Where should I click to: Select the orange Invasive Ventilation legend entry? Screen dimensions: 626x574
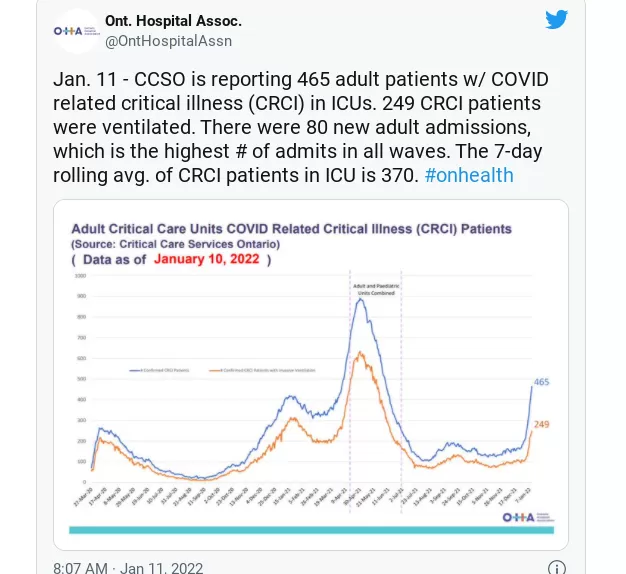coord(262,370)
